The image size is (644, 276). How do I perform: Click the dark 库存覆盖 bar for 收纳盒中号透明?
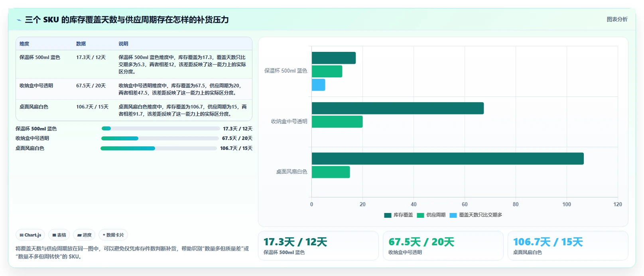click(x=398, y=108)
